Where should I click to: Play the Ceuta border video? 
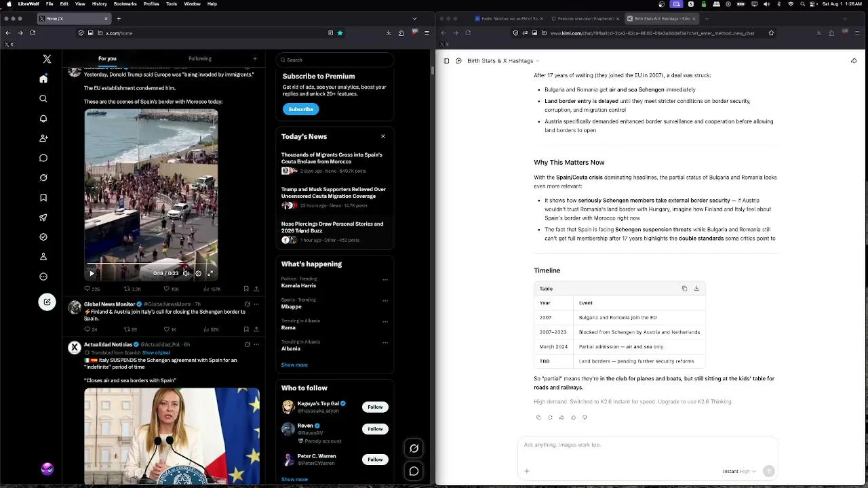(x=92, y=273)
